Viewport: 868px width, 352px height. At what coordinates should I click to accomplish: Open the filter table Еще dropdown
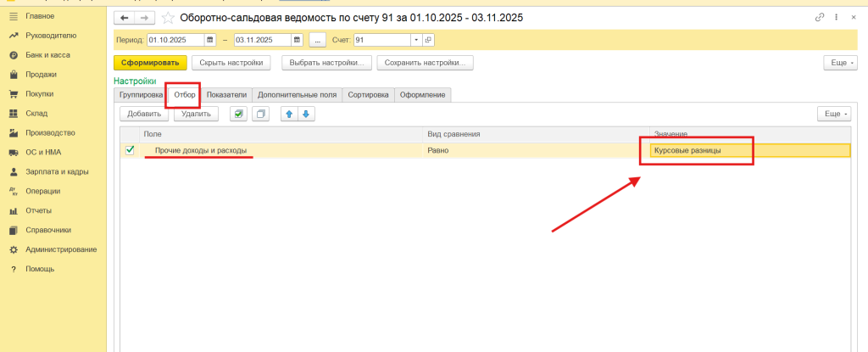(834, 114)
